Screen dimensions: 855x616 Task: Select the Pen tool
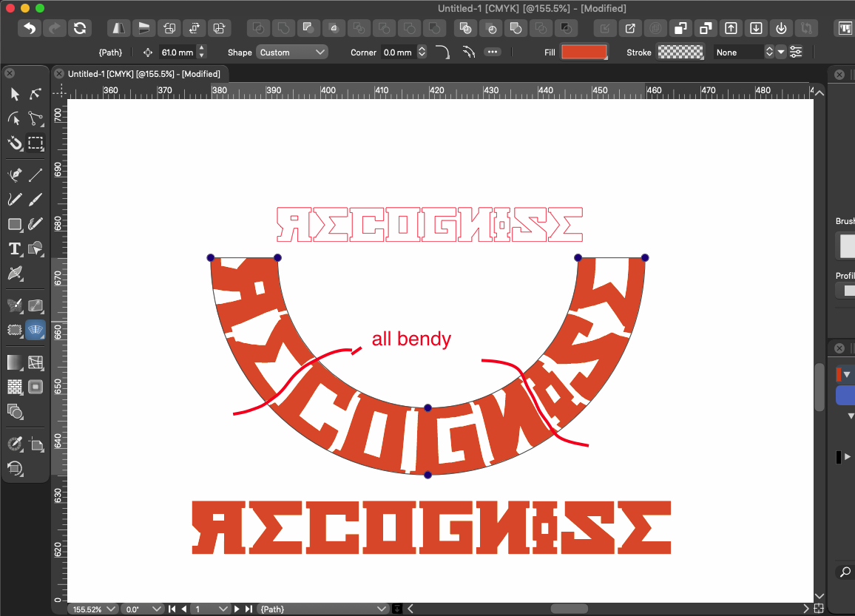click(15, 175)
